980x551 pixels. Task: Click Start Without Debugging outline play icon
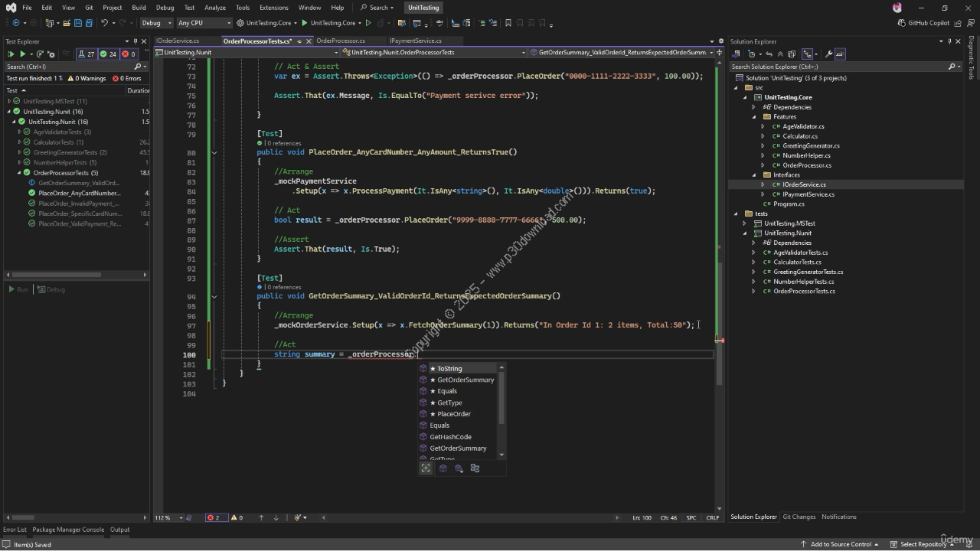[368, 23]
